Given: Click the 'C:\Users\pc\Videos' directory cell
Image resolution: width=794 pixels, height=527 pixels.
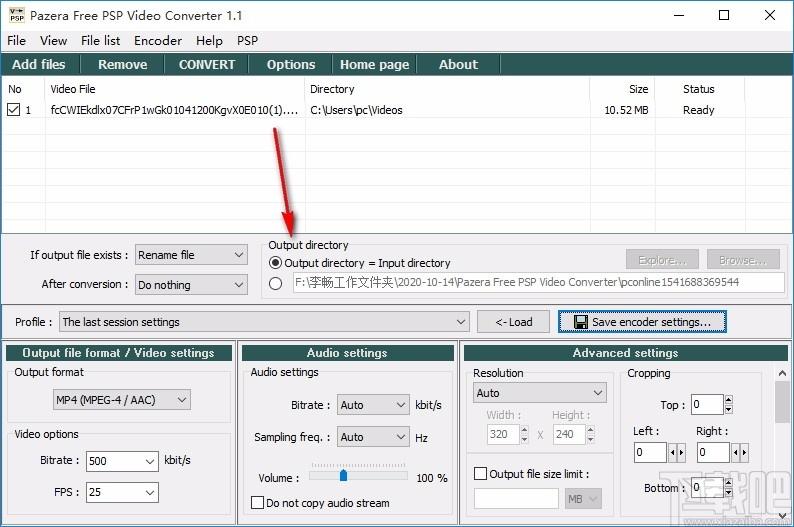Looking at the screenshot, I should coord(356,110).
